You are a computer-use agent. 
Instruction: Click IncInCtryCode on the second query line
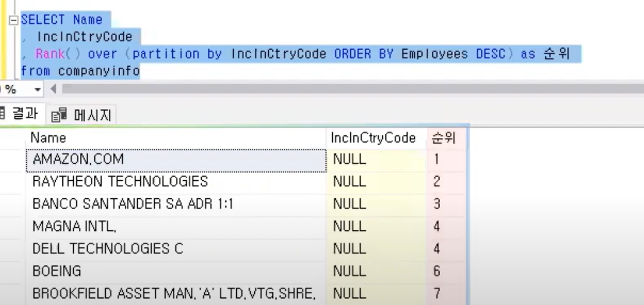(x=85, y=37)
